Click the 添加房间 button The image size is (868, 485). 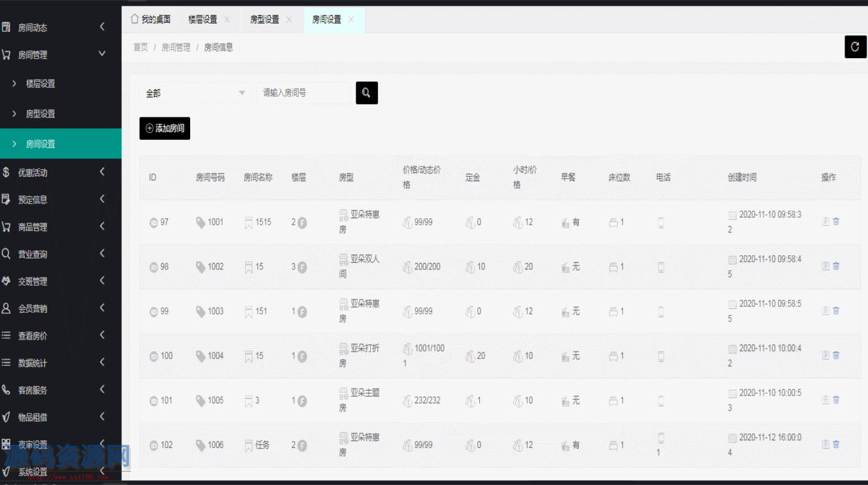point(165,128)
